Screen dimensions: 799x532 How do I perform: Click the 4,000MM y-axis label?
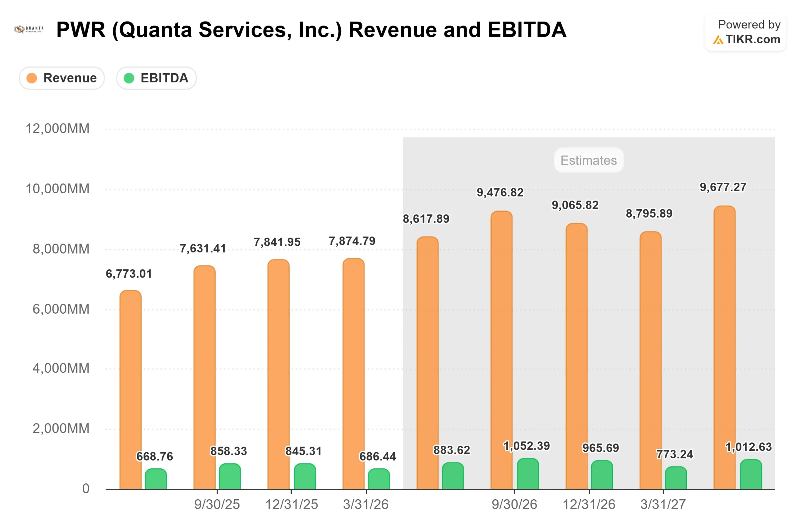pyautogui.click(x=61, y=369)
